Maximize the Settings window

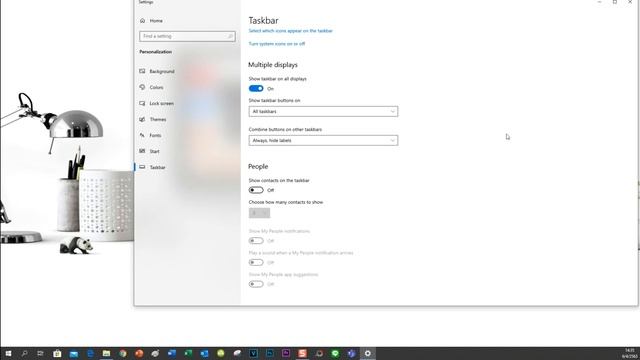pos(615,2)
